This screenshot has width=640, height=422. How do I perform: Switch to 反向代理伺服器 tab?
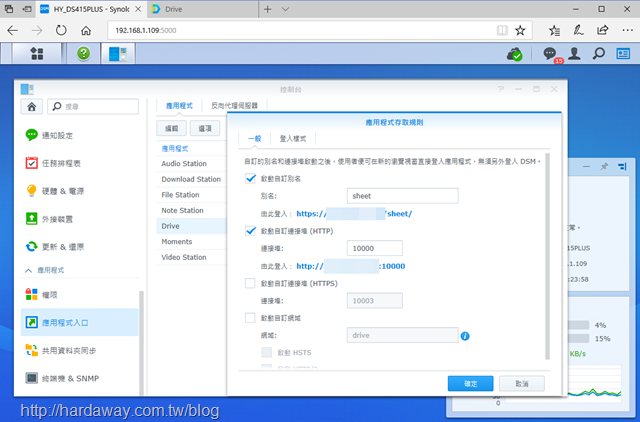pyautogui.click(x=234, y=106)
